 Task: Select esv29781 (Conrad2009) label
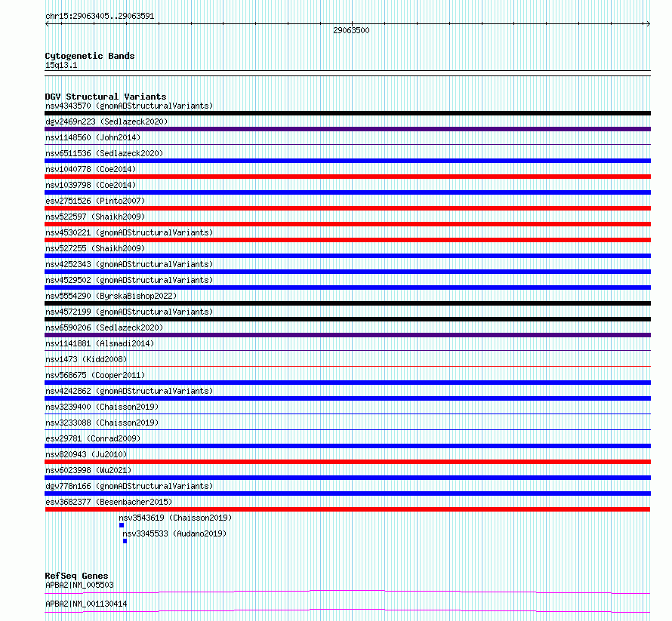(x=93, y=438)
